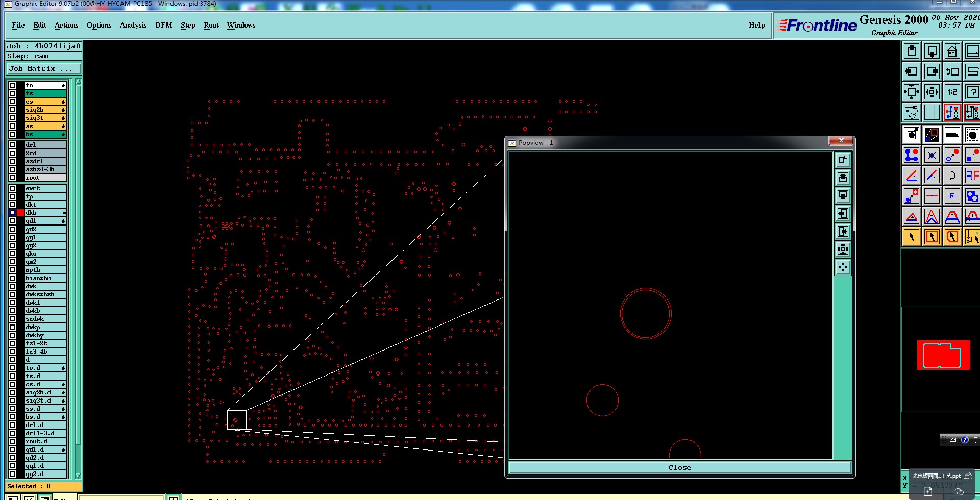The height and width of the screenshot is (500, 980).
Task: Click the pan left view icon
Action: 912,71
